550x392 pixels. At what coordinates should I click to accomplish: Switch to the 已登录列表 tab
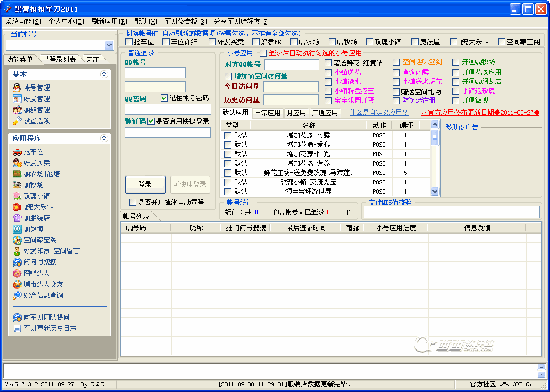59,59
